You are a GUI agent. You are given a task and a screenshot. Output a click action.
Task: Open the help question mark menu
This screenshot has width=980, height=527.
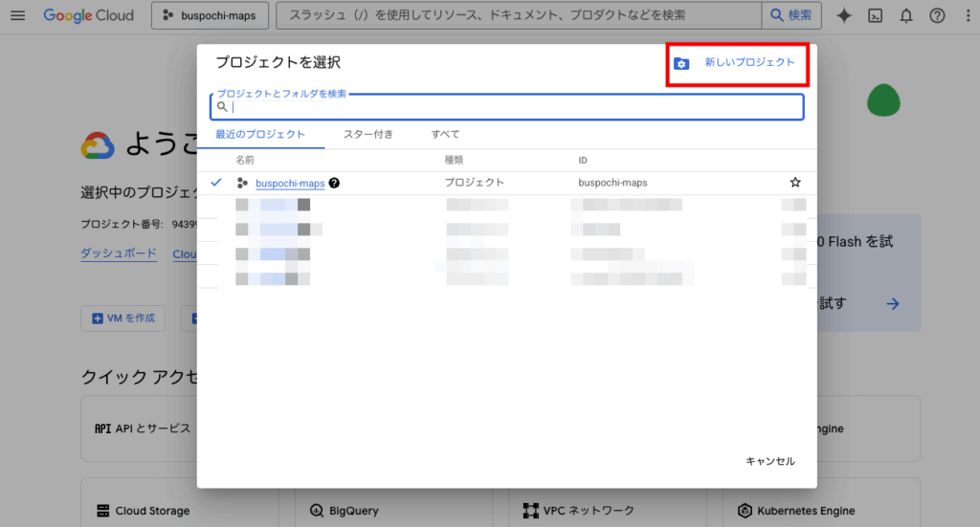click(937, 15)
